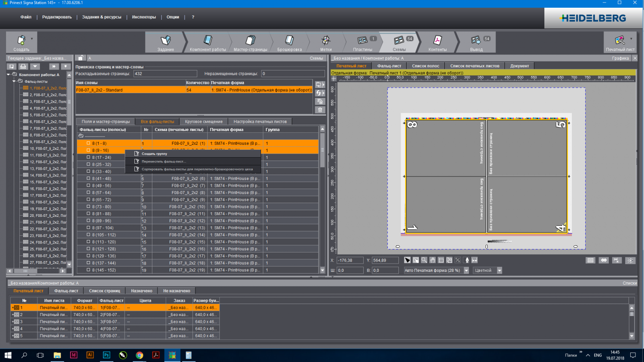Click the Создать button
The image size is (644, 362).
click(21, 43)
